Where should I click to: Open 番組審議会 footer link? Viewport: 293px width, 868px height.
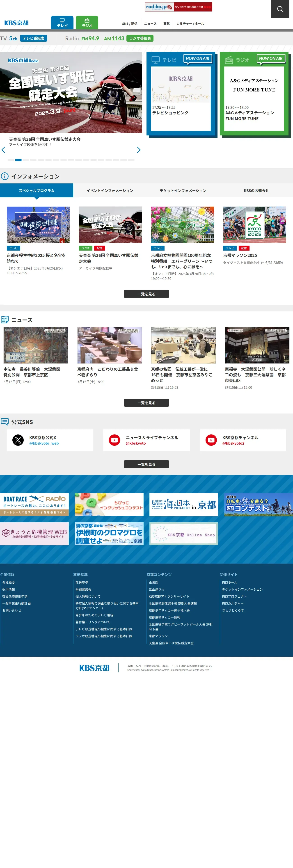(83, 589)
